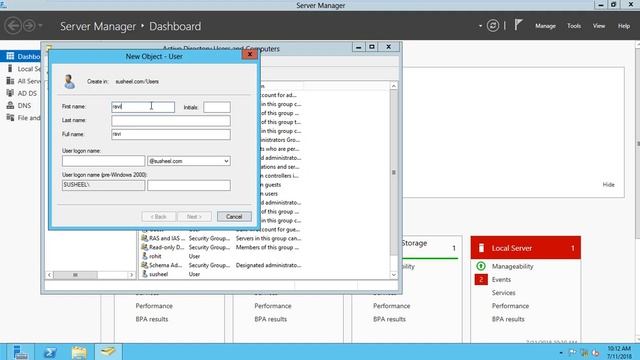The image size is (640, 360).
Task: Open All Servers in the sidebar
Action: (23, 81)
